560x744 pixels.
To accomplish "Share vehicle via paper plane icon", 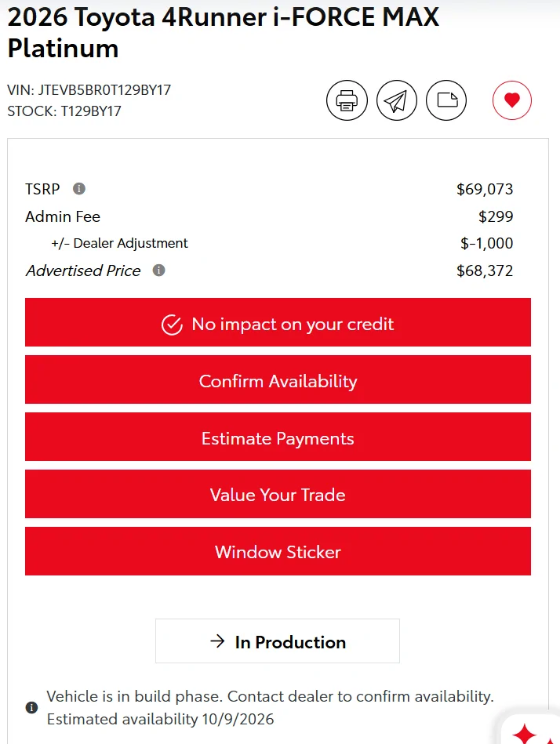I will [x=397, y=100].
